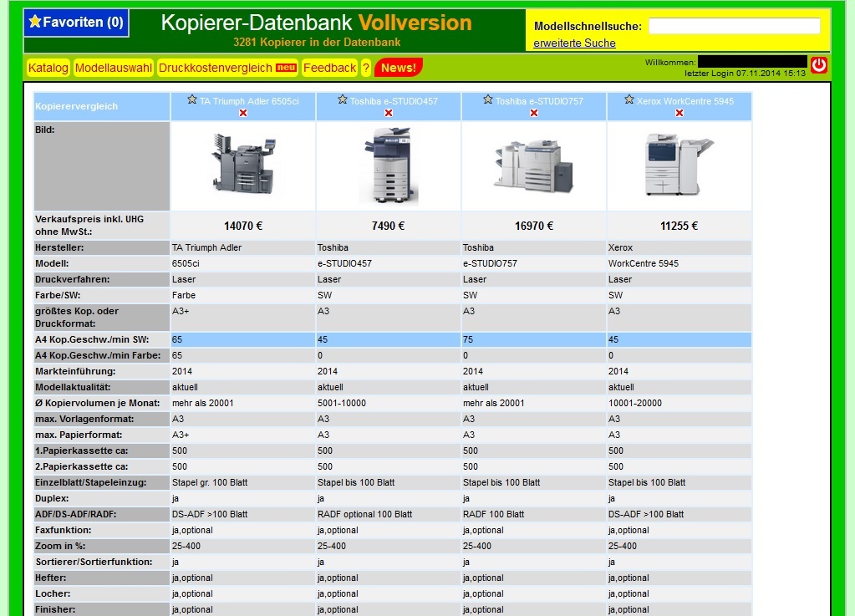855x616 pixels.
Task: Click ADF value RADF optional 100 Blatt
Action: click(x=364, y=514)
